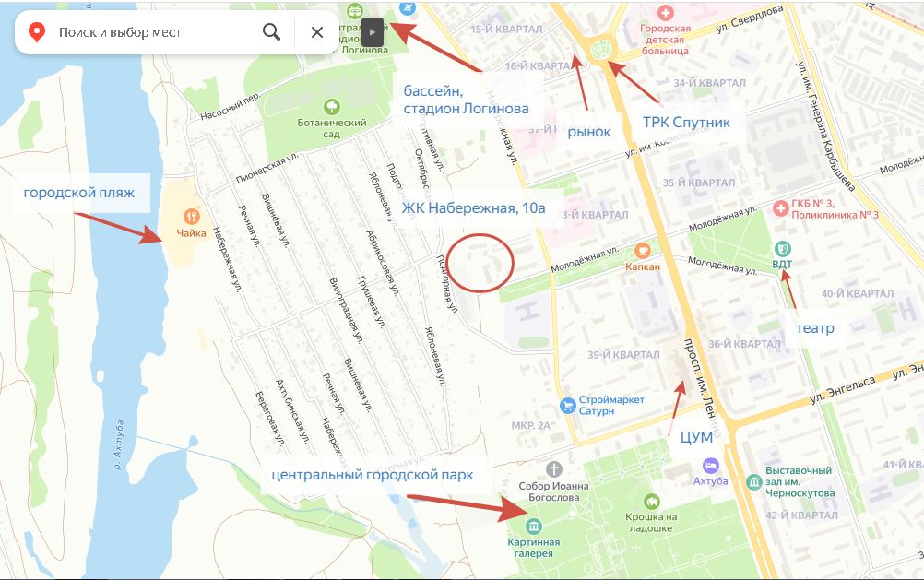The width and height of the screenshot is (924, 580).
Task: Open the Чайка restaurant marker
Action: coord(191,217)
